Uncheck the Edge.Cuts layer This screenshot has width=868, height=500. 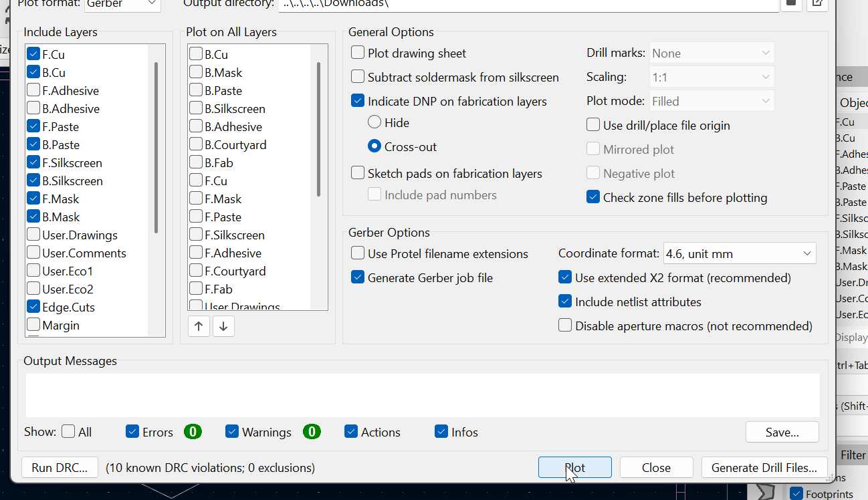[x=33, y=307]
